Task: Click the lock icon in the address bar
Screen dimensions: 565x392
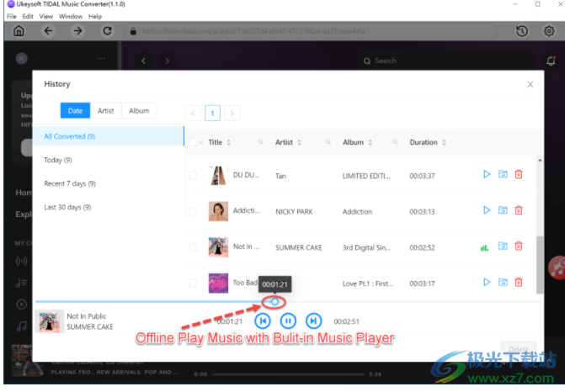Action: pyautogui.click(x=133, y=31)
